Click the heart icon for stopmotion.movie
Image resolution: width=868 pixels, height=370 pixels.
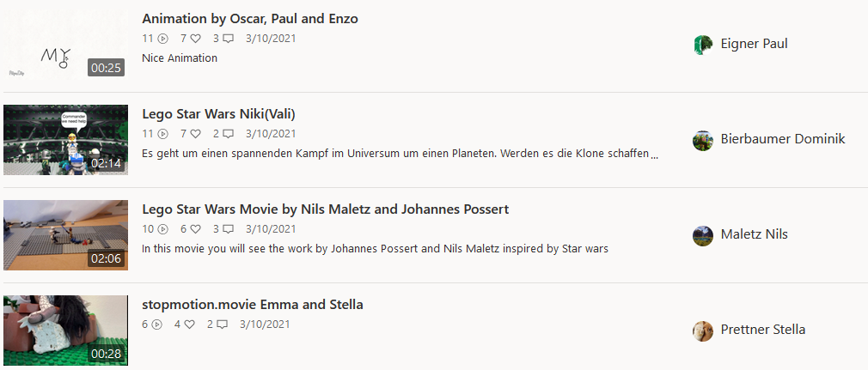pyautogui.click(x=189, y=325)
